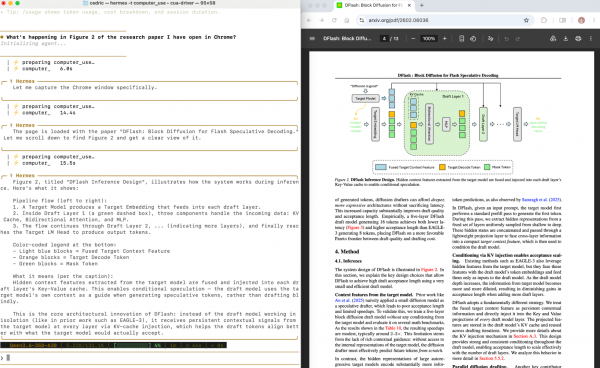Save PDF to Google Drive icon

click(553, 39)
